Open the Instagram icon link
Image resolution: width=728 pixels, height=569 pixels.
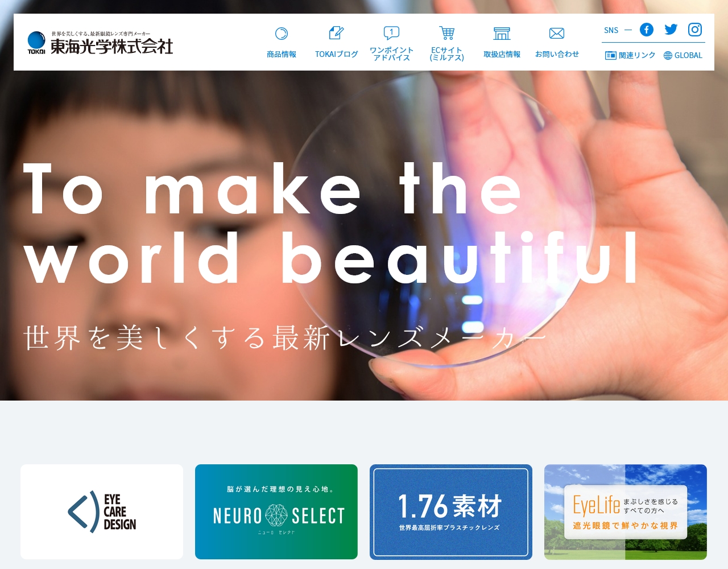click(695, 30)
